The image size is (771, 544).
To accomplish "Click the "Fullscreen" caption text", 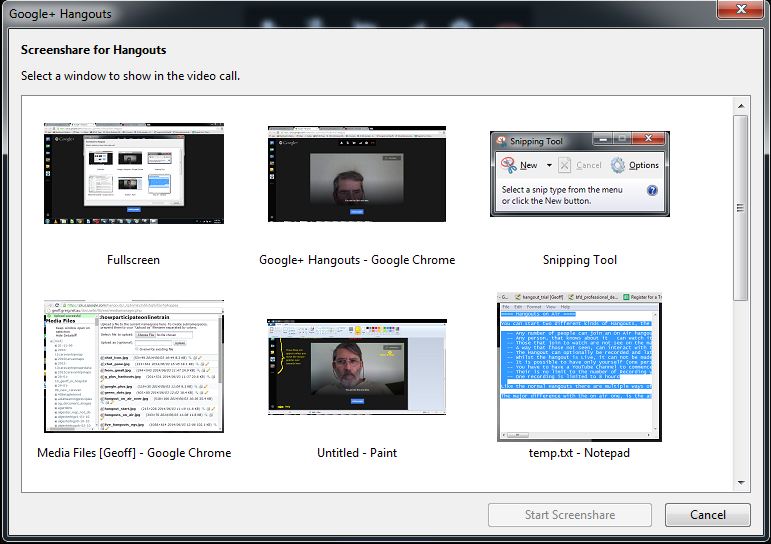I will coord(133,260).
